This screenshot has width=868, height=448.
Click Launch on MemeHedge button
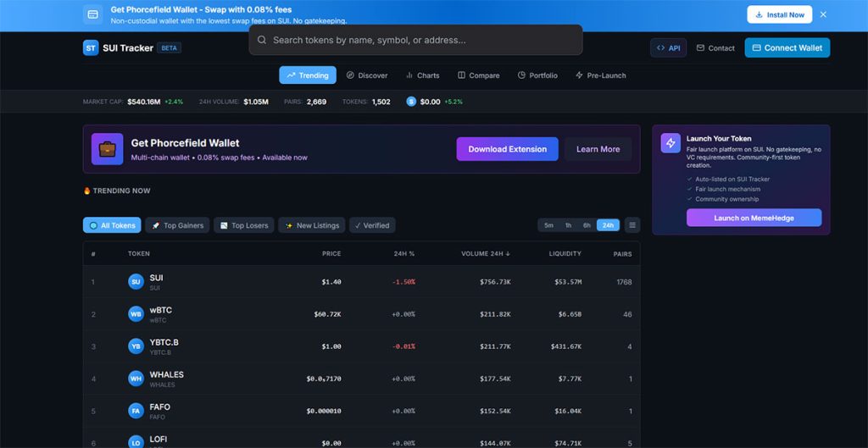(754, 218)
